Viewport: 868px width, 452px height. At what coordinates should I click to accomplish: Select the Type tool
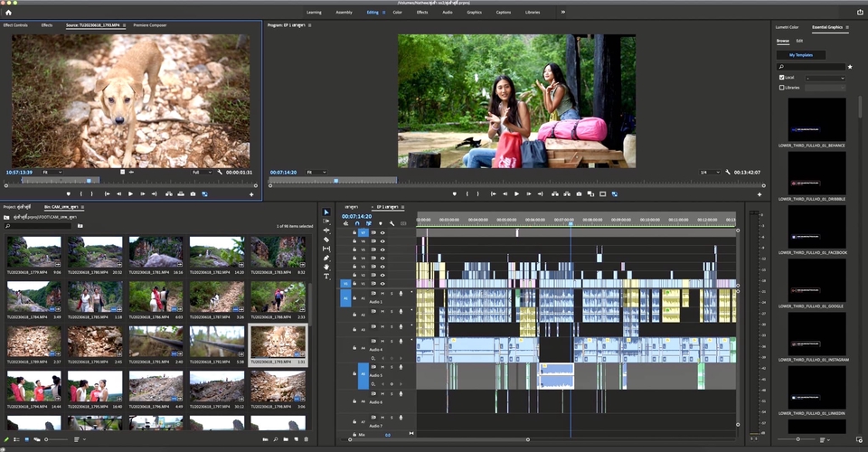[326, 276]
